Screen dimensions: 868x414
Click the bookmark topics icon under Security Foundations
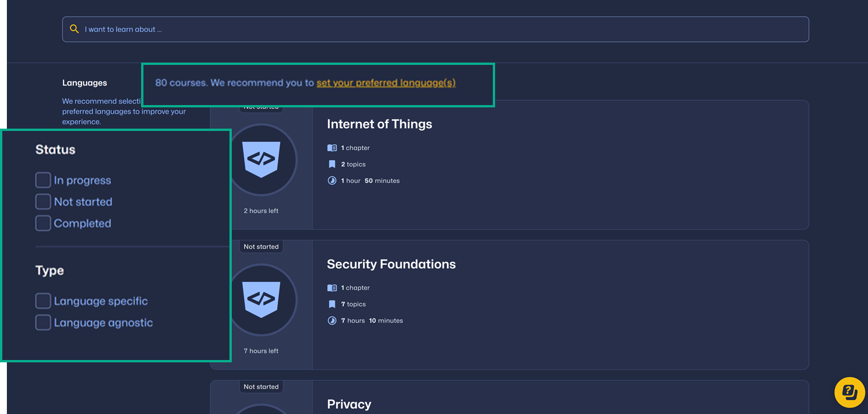332,304
